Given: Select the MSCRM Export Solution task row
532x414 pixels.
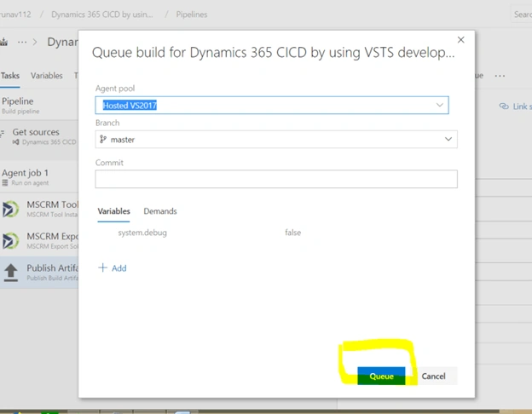Looking at the screenshot, I should (39, 240).
